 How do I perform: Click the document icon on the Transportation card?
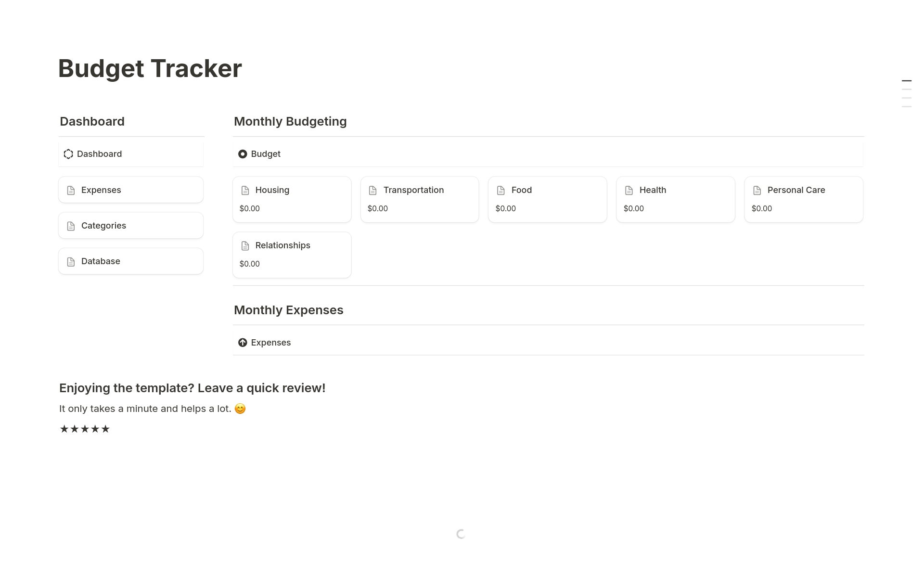point(373,190)
